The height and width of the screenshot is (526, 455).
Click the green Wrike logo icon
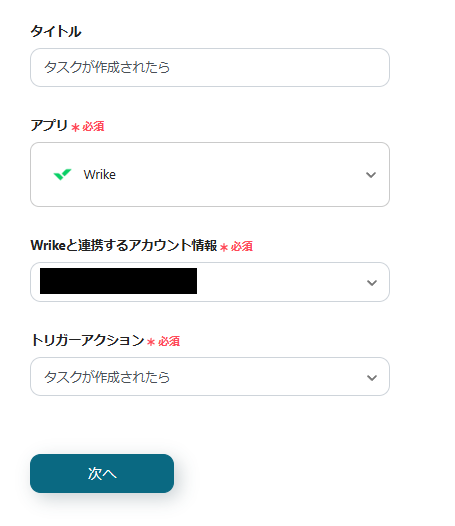[62, 174]
